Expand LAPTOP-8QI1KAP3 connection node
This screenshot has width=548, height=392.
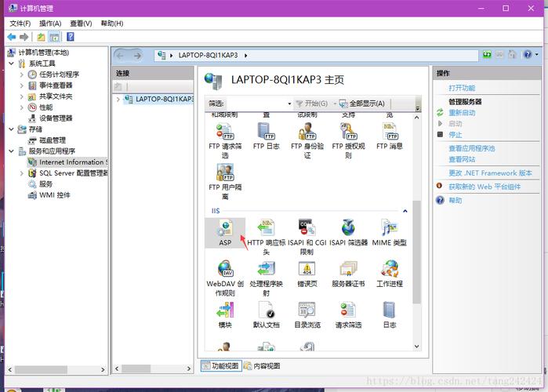coord(118,100)
